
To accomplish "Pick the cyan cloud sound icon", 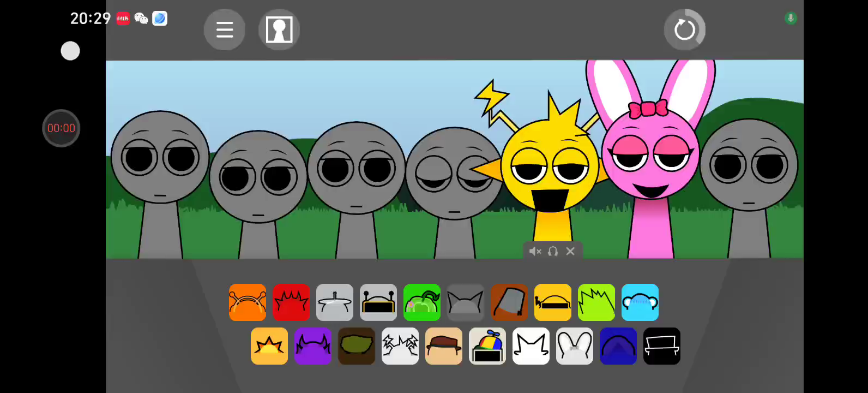I will coord(640,302).
